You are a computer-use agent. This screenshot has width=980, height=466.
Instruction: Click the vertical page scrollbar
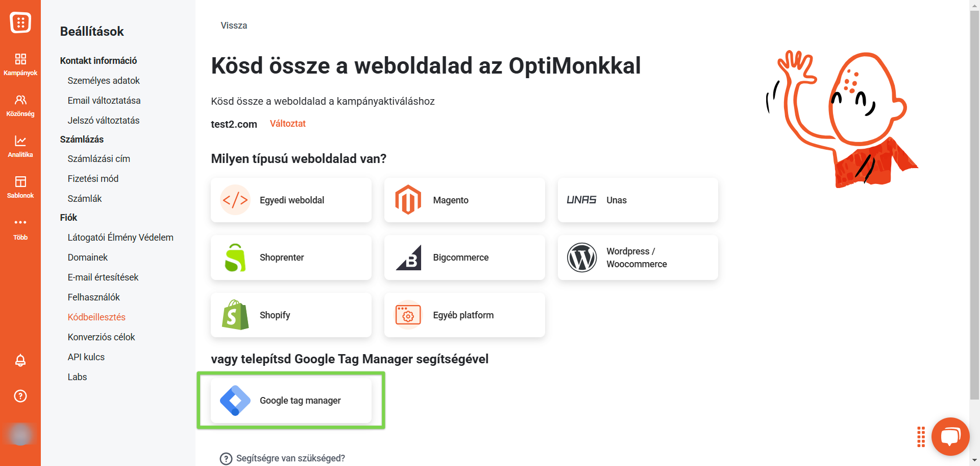(x=974, y=204)
